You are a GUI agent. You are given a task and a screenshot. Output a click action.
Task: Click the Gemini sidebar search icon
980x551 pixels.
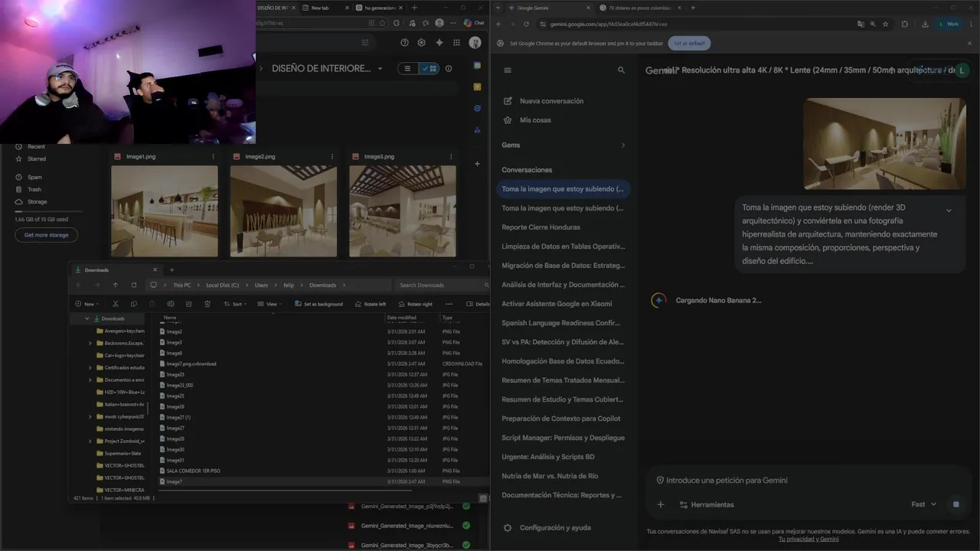pos(621,70)
